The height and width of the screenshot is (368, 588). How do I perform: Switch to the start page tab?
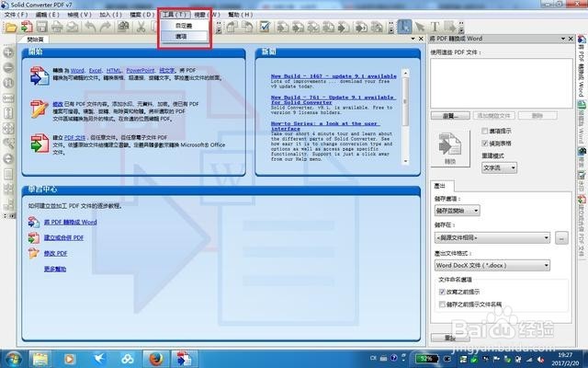(x=35, y=40)
